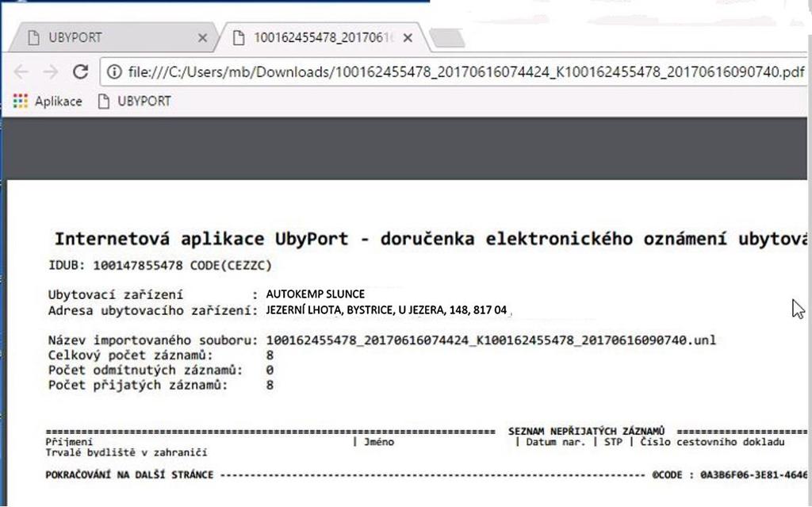Click the UBYPORT bookmark page icon
812x507 pixels.
104,101
